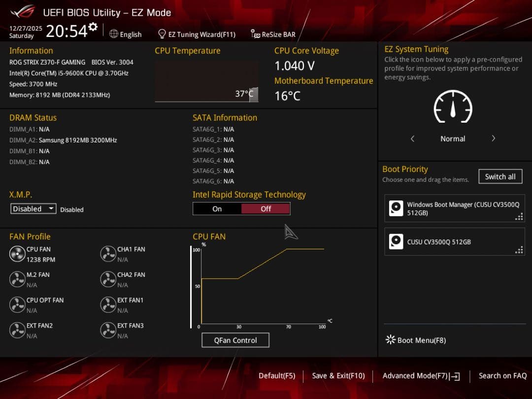Click the ReSize BAR icon
This screenshot has width=532, height=399.
coord(255,34)
